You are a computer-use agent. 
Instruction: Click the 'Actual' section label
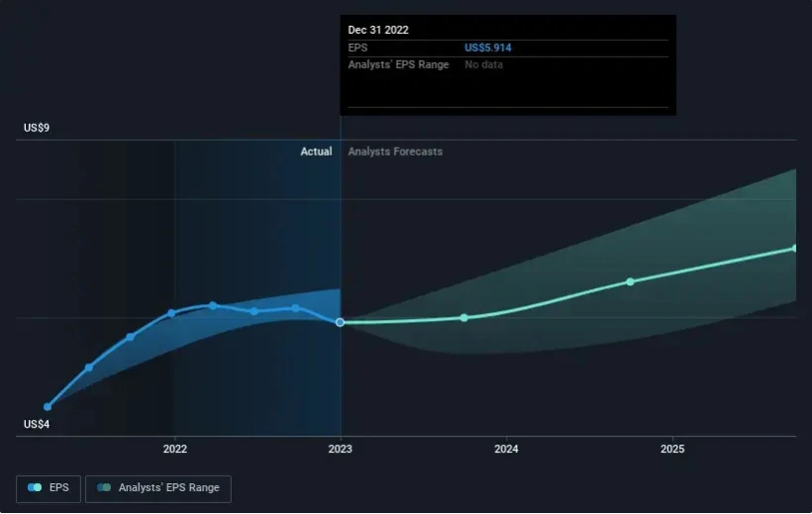[x=316, y=152]
